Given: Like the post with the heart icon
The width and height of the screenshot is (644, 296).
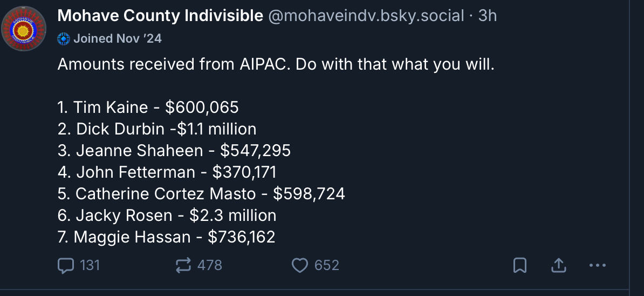Looking at the screenshot, I should [299, 265].
